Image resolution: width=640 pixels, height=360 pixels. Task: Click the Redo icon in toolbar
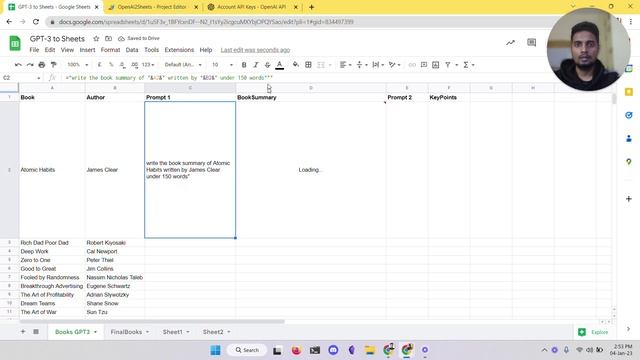pyautogui.click(x=30, y=64)
